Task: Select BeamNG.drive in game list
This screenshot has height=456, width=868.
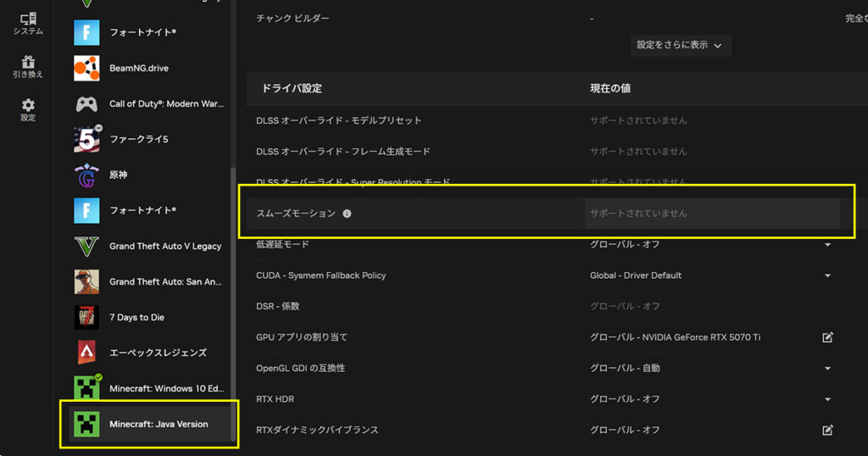Action: click(x=139, y=68)
